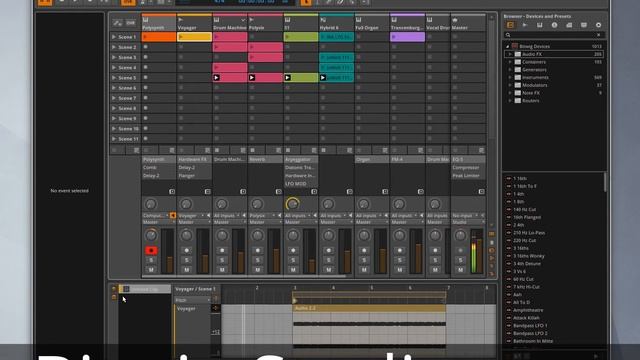The image size is (640, 360).
Task: Open the Multisamples keyboard icon tab in Browser
Action: pyautogui.click(x=540, y=25)
